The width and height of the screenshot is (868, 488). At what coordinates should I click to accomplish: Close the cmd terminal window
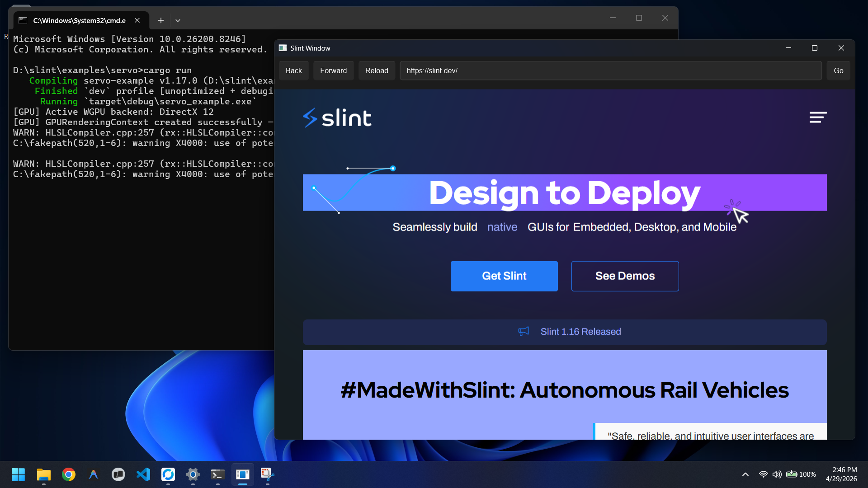coord(665,18)
